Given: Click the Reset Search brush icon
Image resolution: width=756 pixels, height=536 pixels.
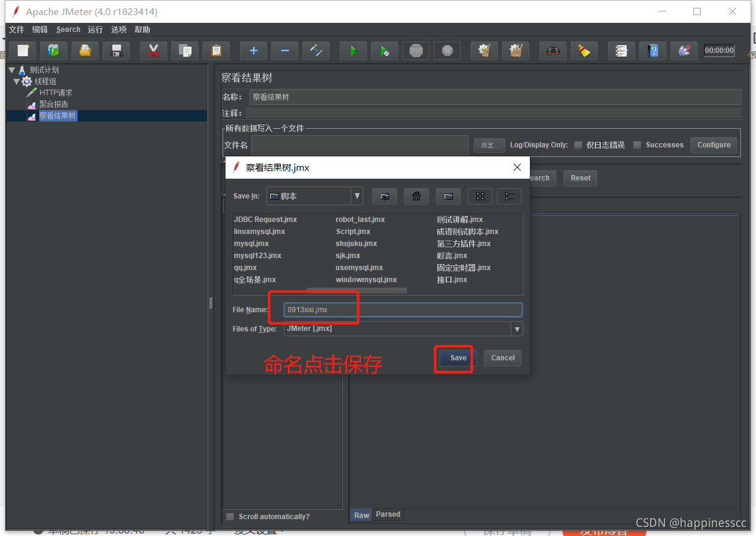Looking at the screenshot, I should pos(584,51).
